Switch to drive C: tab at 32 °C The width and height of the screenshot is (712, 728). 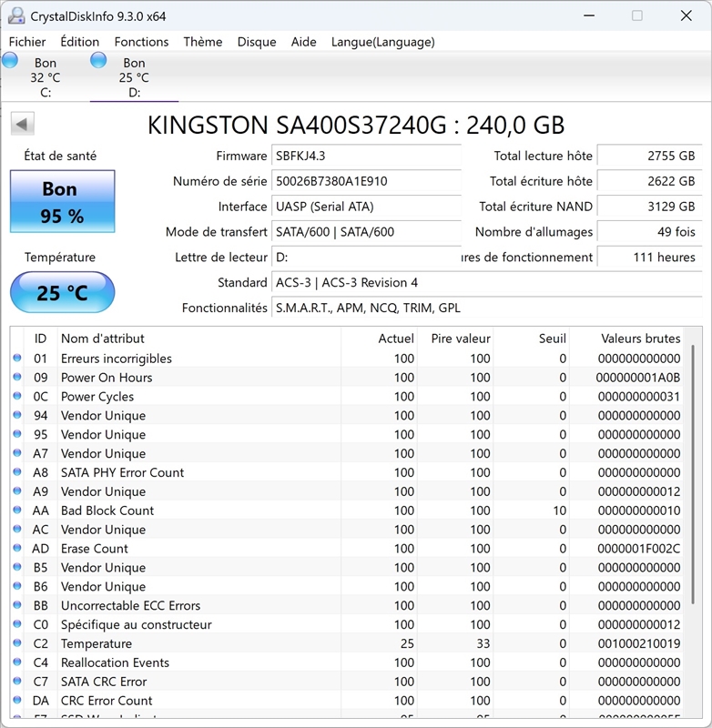point(45,77)
